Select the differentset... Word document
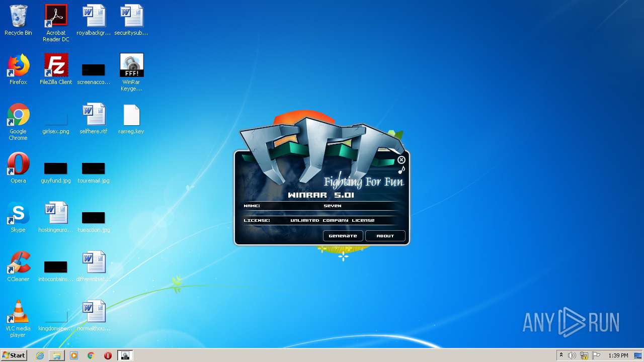Viewport: 644px width, 362px height. (94, 266)
